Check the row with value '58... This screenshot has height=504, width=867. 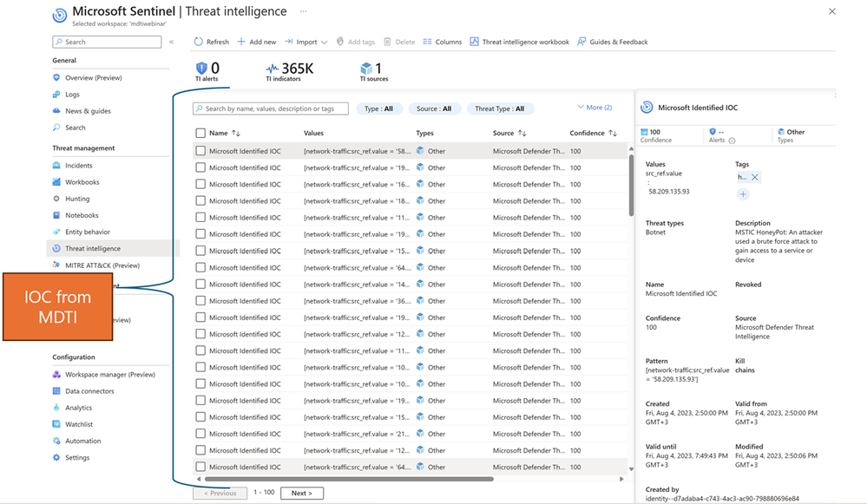tap(200, 151)
